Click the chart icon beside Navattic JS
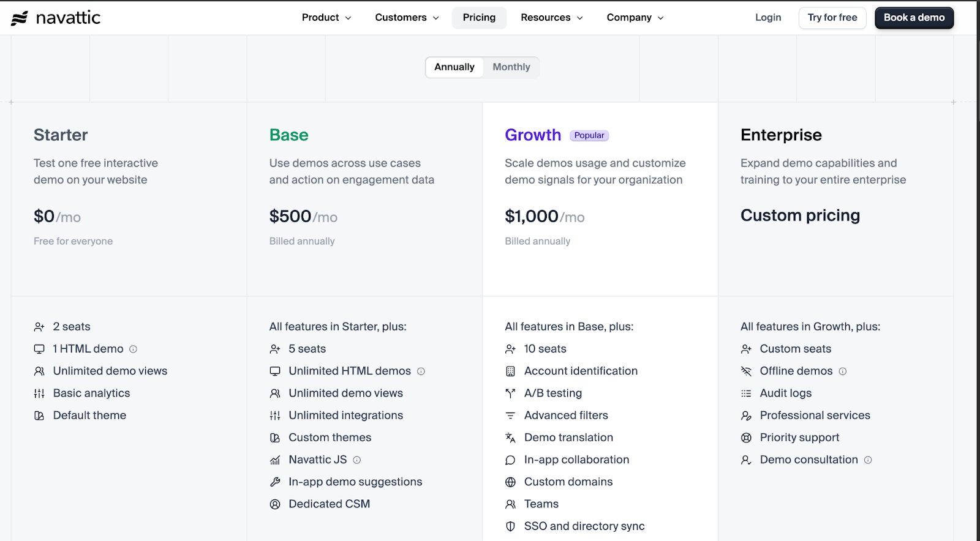Image resolution: width=980 pixels, height=541 pixels. tap(275, 460)
